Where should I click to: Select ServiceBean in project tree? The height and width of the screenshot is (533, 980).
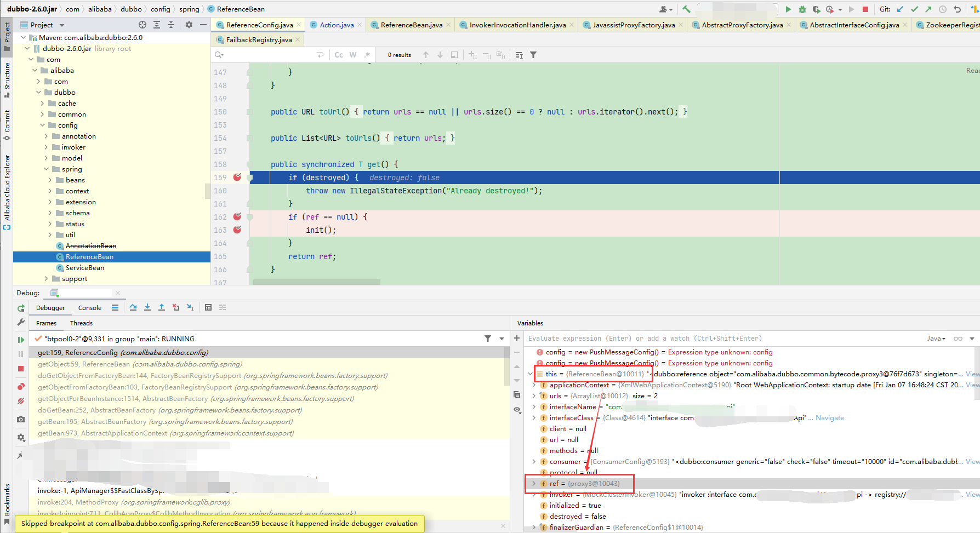click(x=84, y=268)
